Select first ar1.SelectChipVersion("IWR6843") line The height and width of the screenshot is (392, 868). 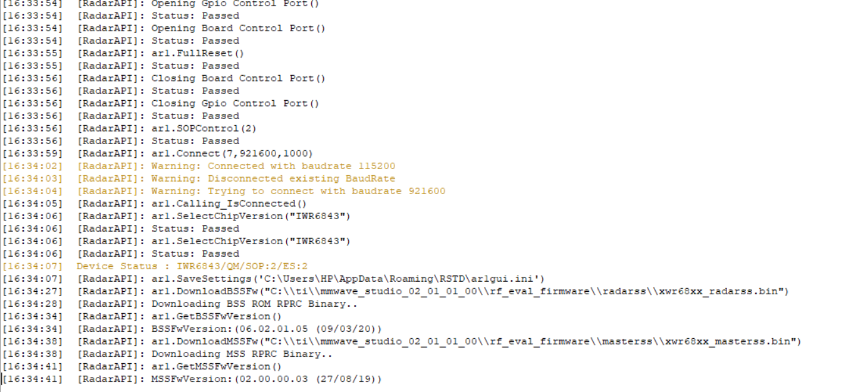[x=177, y=216]
